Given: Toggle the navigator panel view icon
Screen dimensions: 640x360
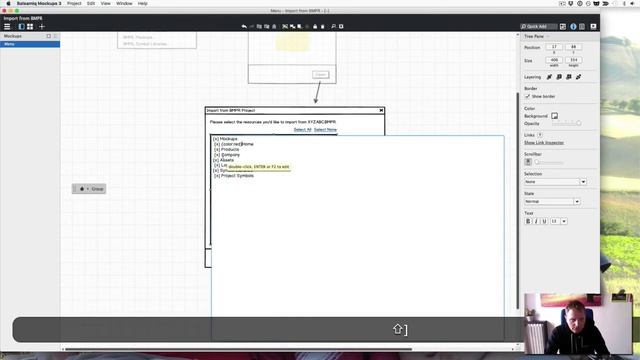Looking at the screenshot, I should tap(21, 27).
